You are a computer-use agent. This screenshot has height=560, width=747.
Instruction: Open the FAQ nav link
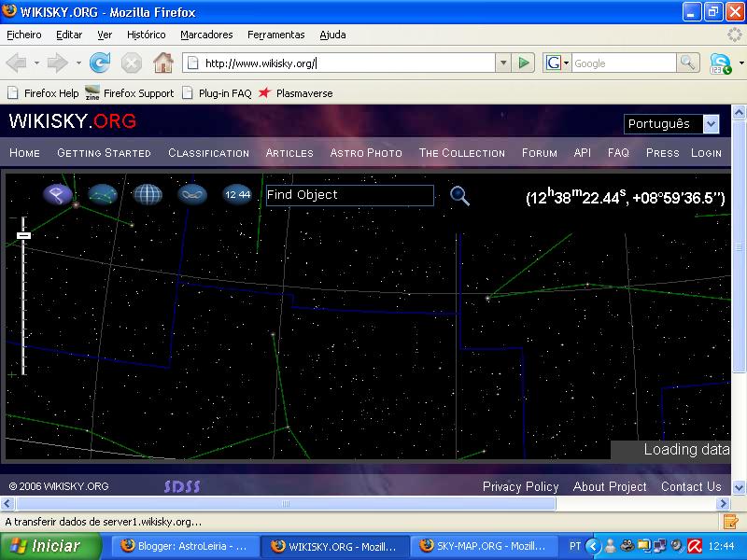pos(618,153)
